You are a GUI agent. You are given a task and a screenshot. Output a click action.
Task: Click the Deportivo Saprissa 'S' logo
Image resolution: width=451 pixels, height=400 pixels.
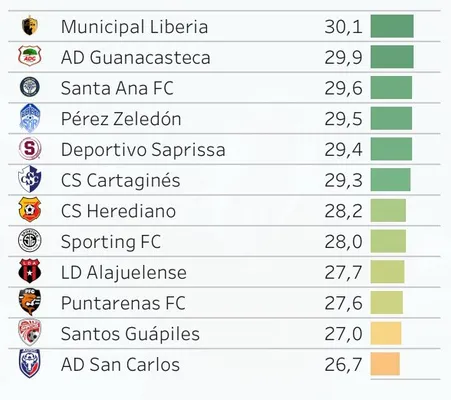coord(30,148)
